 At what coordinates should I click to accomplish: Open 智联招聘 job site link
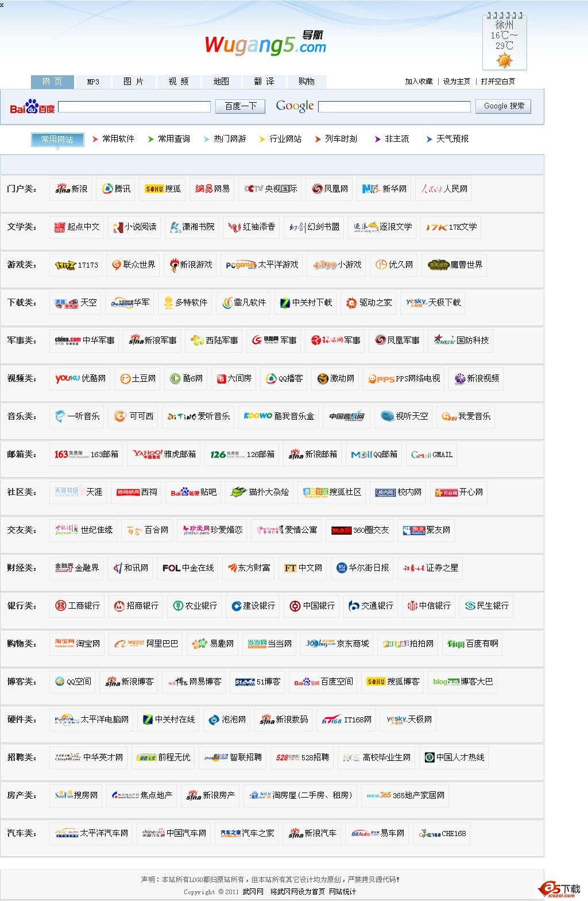tap(233, 757)
